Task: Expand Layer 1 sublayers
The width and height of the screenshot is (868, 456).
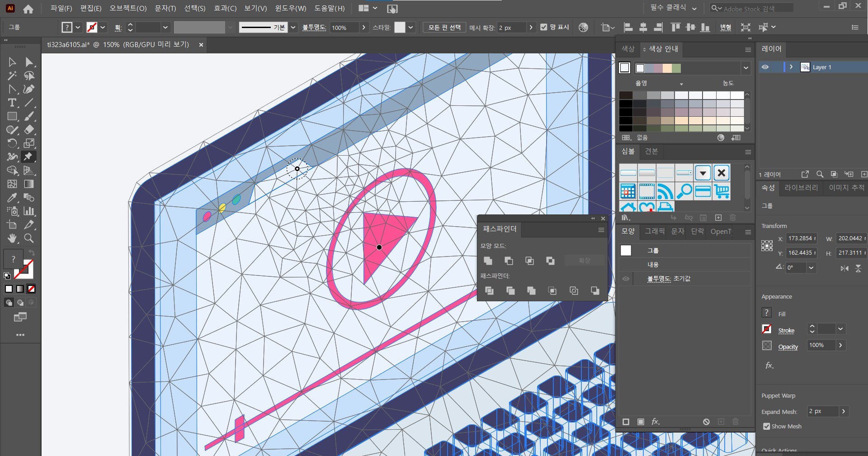Action: coord(791,67)
